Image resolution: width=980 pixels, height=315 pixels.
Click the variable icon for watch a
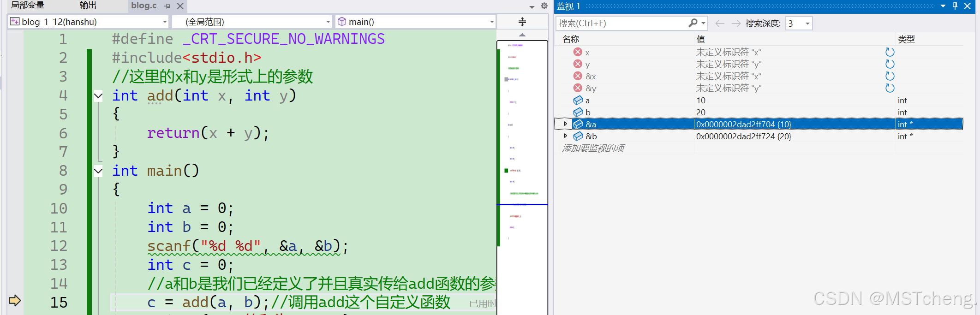click(578, 100)
